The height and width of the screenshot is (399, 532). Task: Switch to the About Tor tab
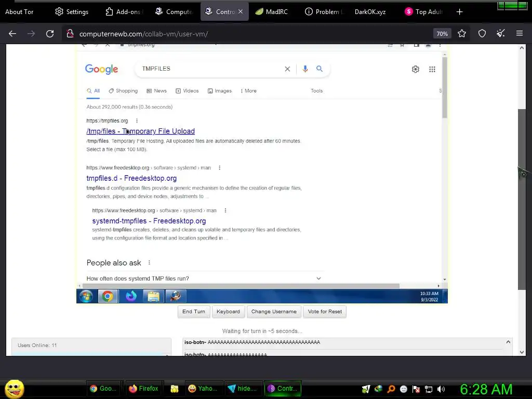point(19,12)
